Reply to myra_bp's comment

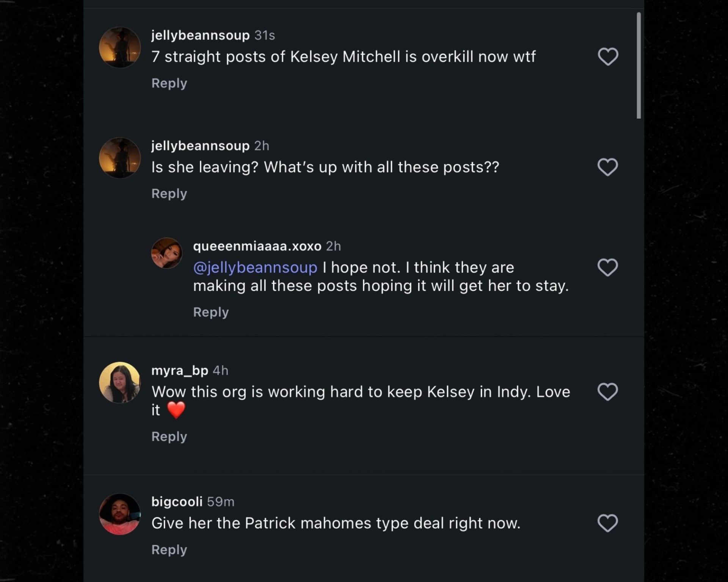click(x=169, y=436)
